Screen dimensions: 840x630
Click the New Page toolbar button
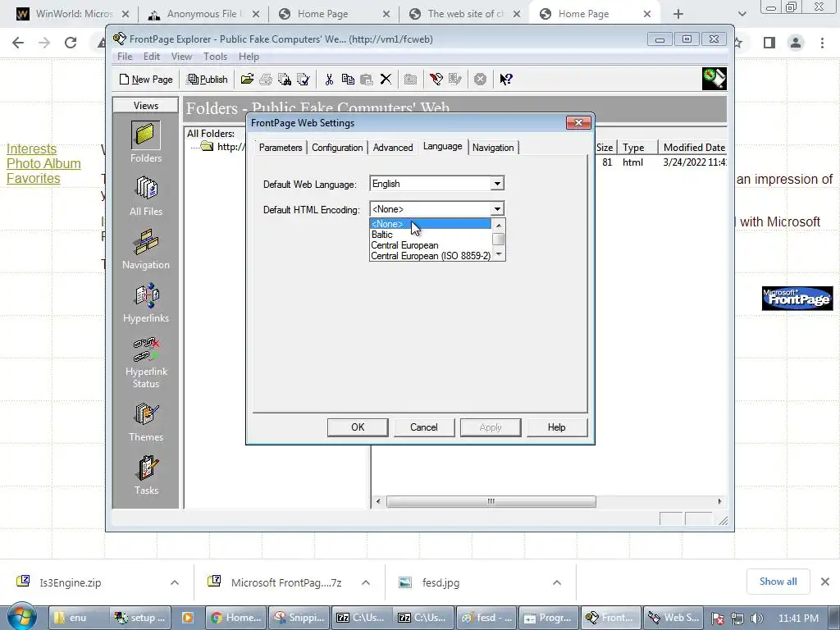(x=146, y=80)
